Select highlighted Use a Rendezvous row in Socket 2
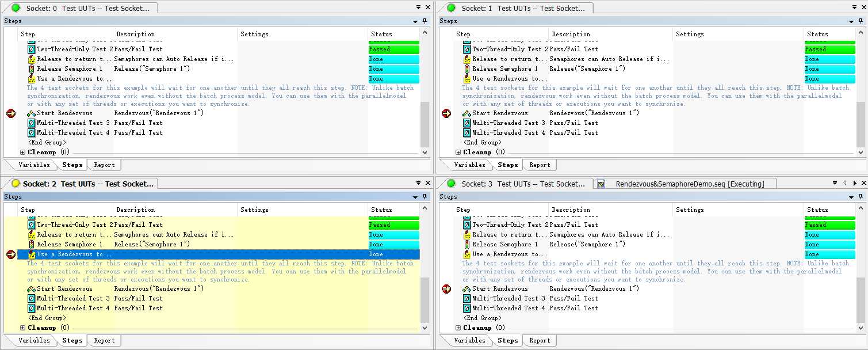 pos(219,254)
